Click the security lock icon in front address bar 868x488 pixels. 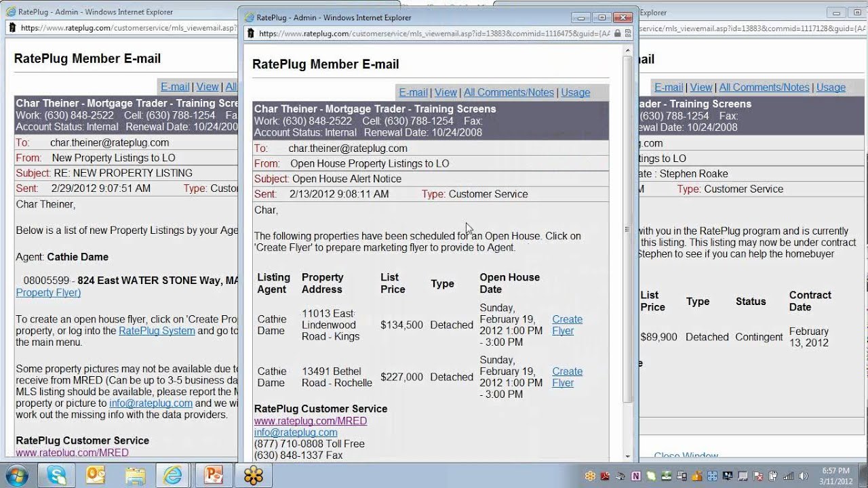[x=617, y=33]
